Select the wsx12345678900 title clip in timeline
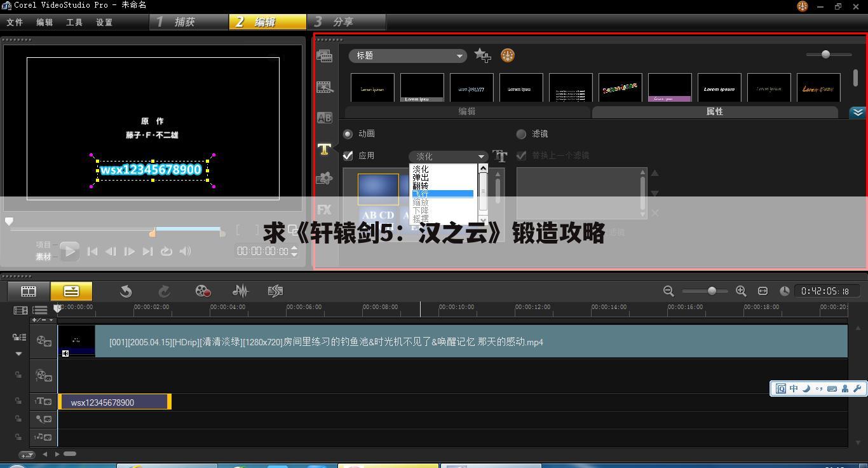 114,402
